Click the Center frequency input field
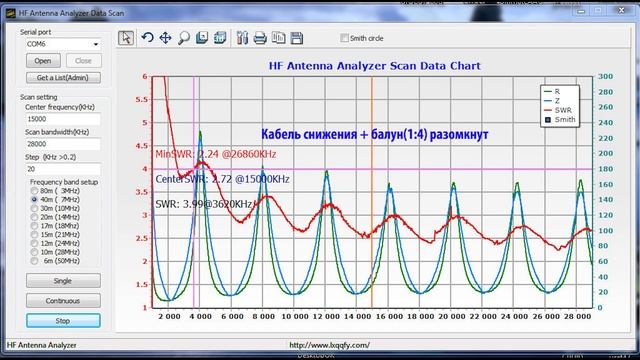640x360 pixels. 63,119
